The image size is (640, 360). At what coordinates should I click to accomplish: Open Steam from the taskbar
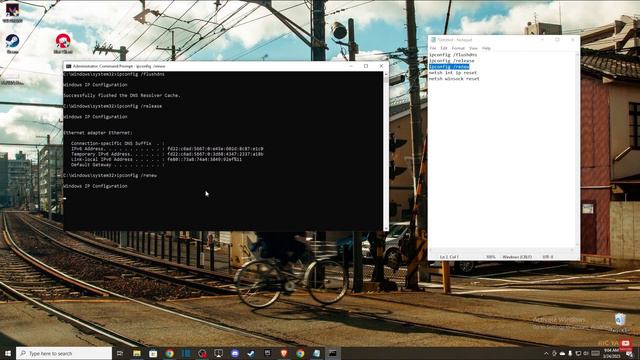(251, 353)
